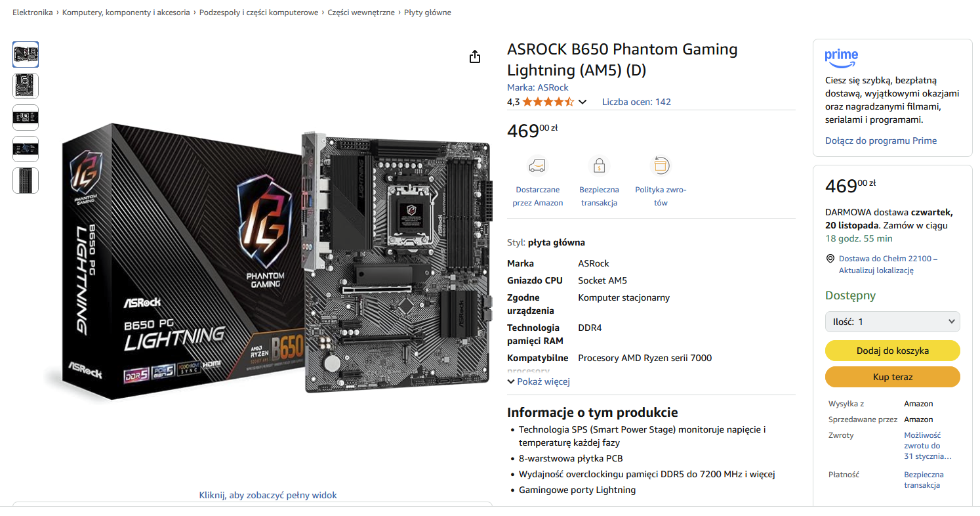Click the star rating icons

tap(548, 102)
